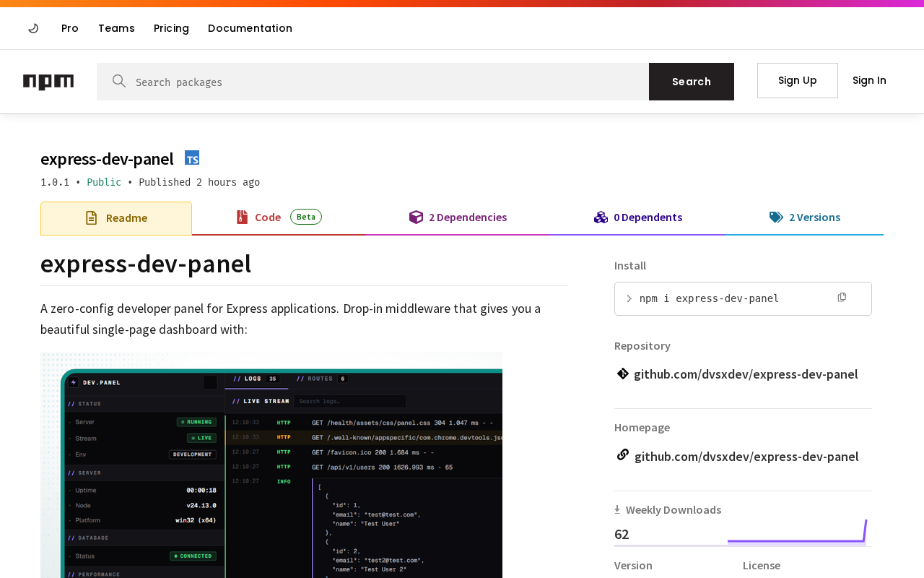Open the Teams menu link
This screenshot has width=924, height=578.
coord(116,28)
